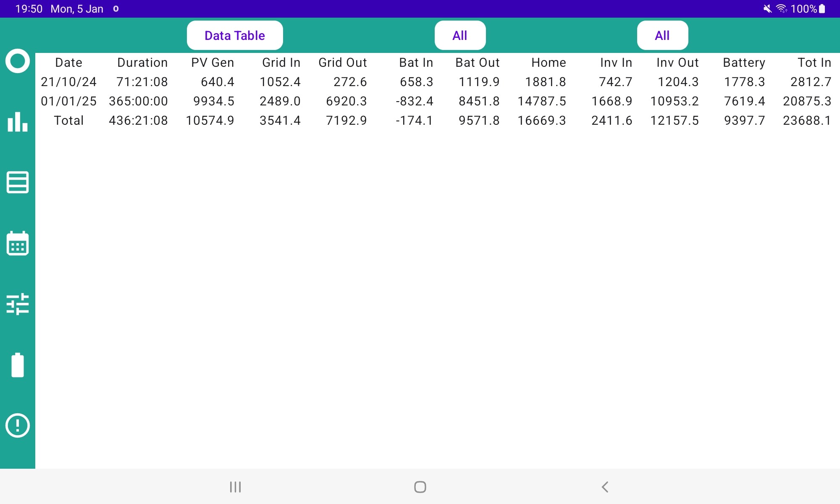Click the Date column header
This screenshot has height=504, width=840.
(69, 63)
